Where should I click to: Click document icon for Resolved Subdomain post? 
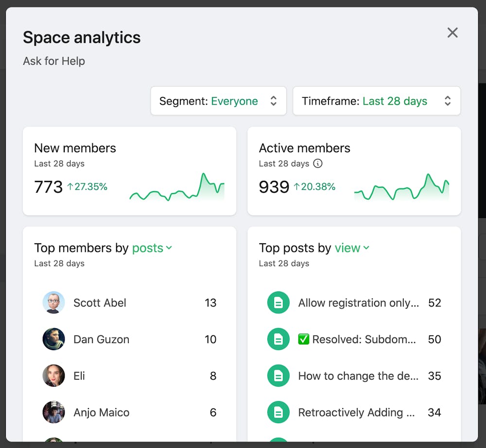pyautogui.click(x=278, y=339)
